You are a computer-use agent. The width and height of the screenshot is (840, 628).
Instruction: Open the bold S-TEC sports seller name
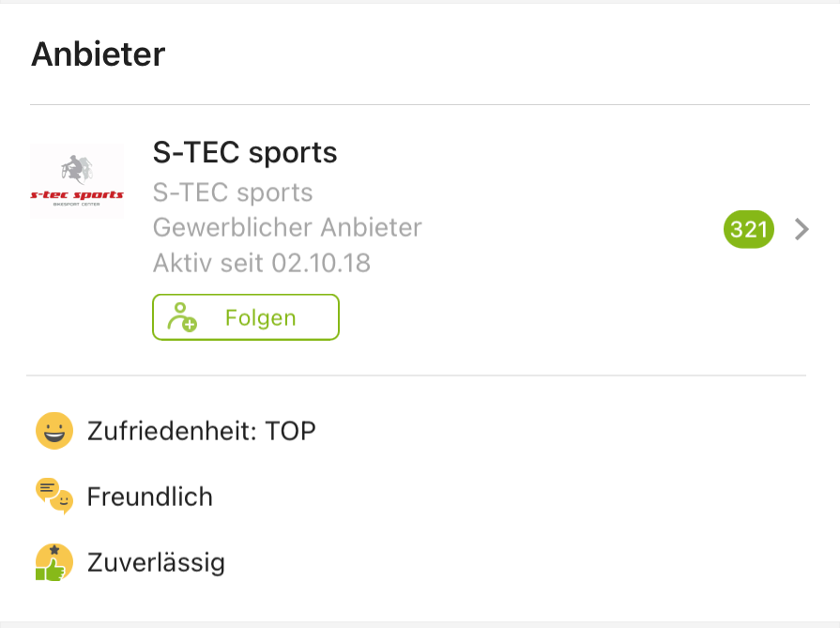(x=245, y=152)
